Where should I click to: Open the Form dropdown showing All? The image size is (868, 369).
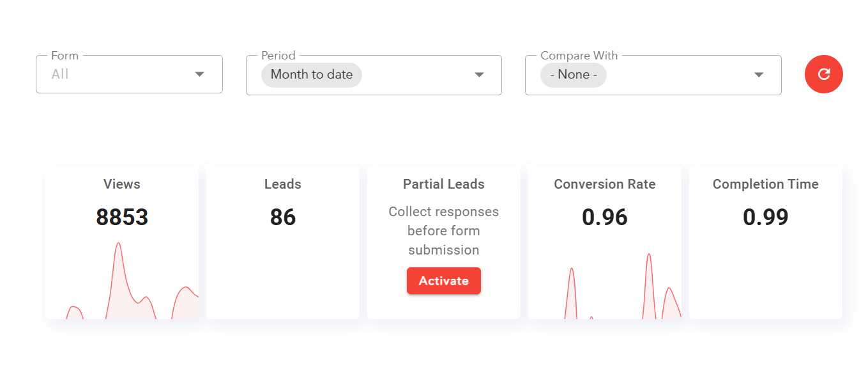click(129, 74)
